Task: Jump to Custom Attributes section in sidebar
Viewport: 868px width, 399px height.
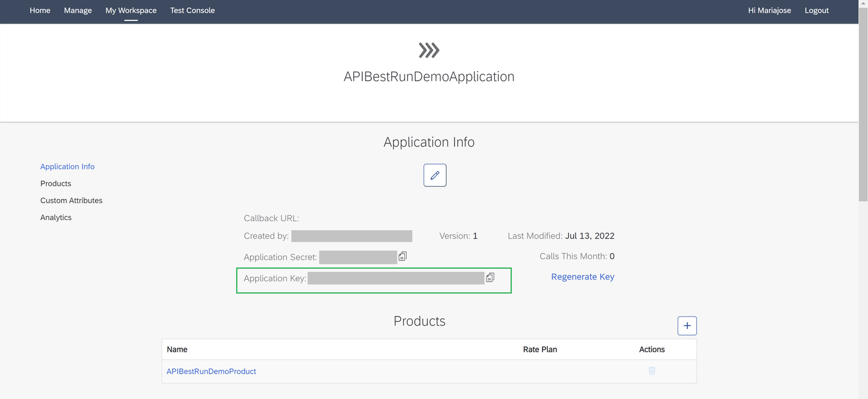Action: 71,200
